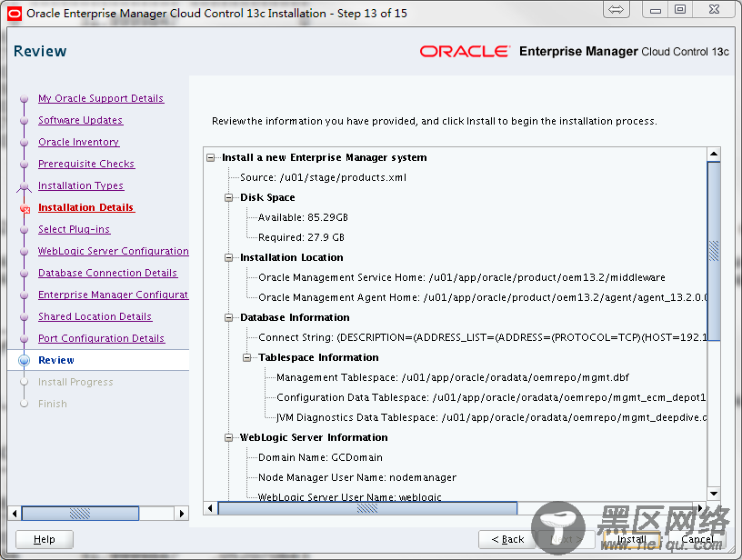Select 'Source: /u01/stage/products.xml' row

tap(323, 178)
